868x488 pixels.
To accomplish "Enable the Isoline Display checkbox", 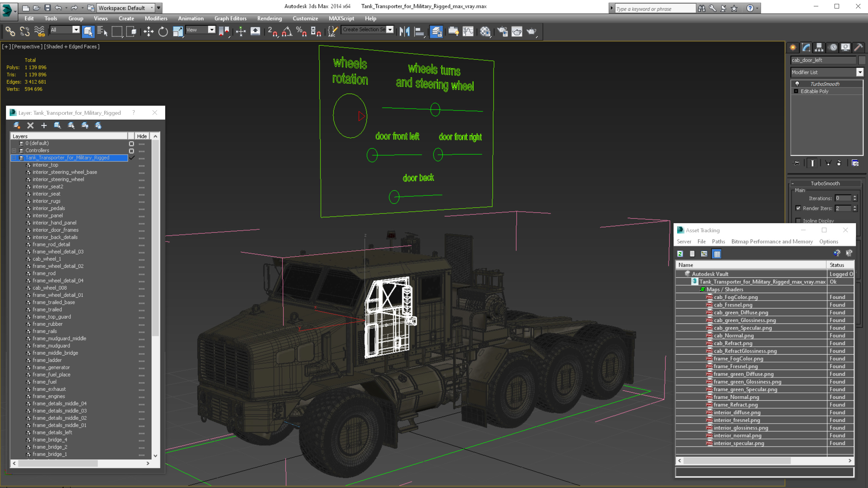I will (798, 221).
